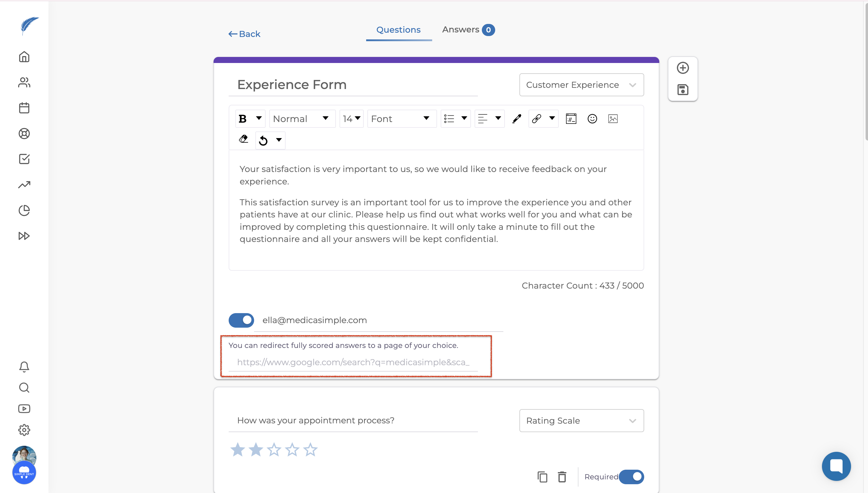The width and height of the screenshot is (868, 493).
Task: Switch to the Answers tab
Action: point(468,30)
